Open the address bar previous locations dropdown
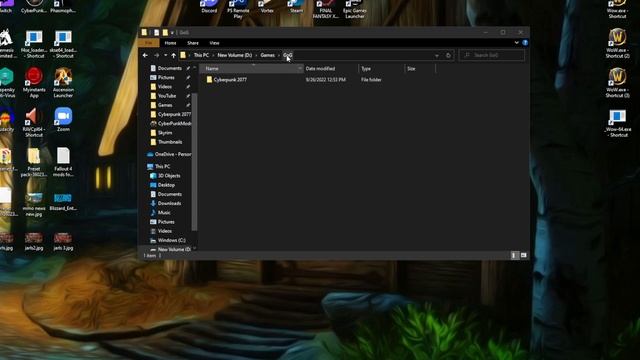The width and height of the screenshot is (640, 360). (437, 55)
